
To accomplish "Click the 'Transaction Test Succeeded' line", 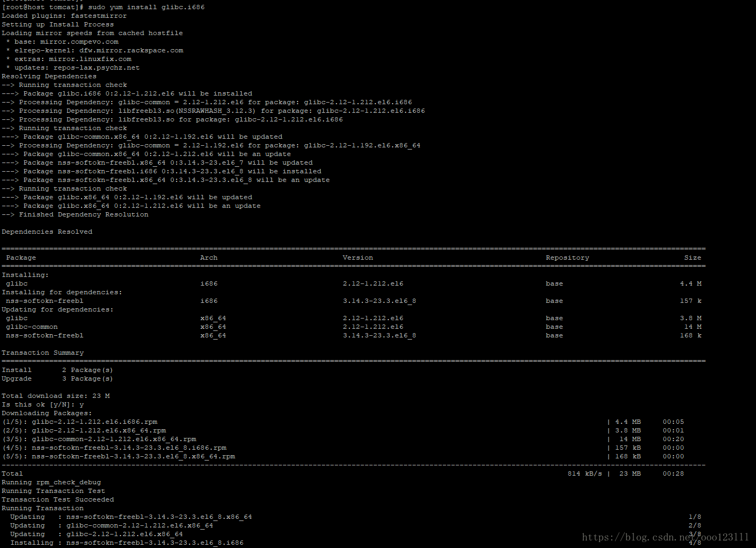I will click(x=58, y=499).
